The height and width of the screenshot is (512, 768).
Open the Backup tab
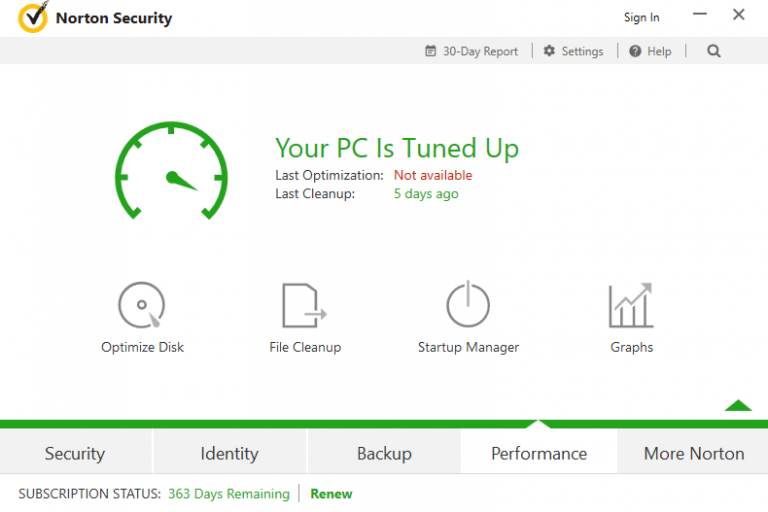click(384, 453)
